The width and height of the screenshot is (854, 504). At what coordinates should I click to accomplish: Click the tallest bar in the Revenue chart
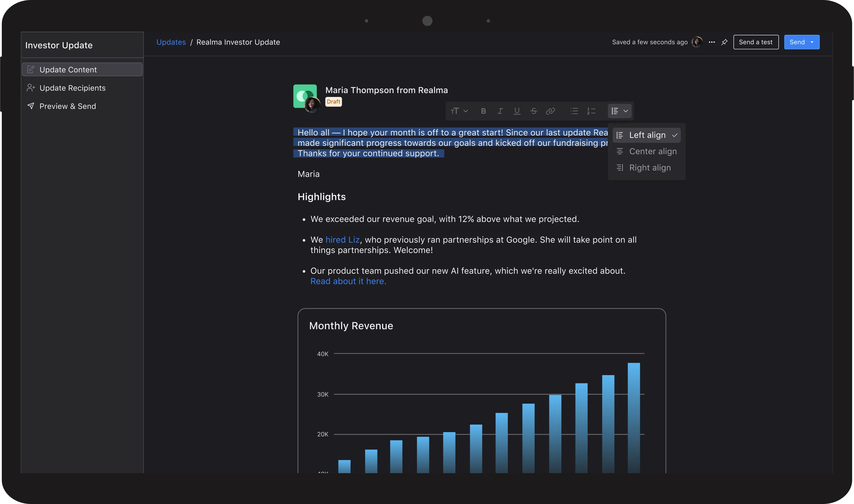coord(634,418)
